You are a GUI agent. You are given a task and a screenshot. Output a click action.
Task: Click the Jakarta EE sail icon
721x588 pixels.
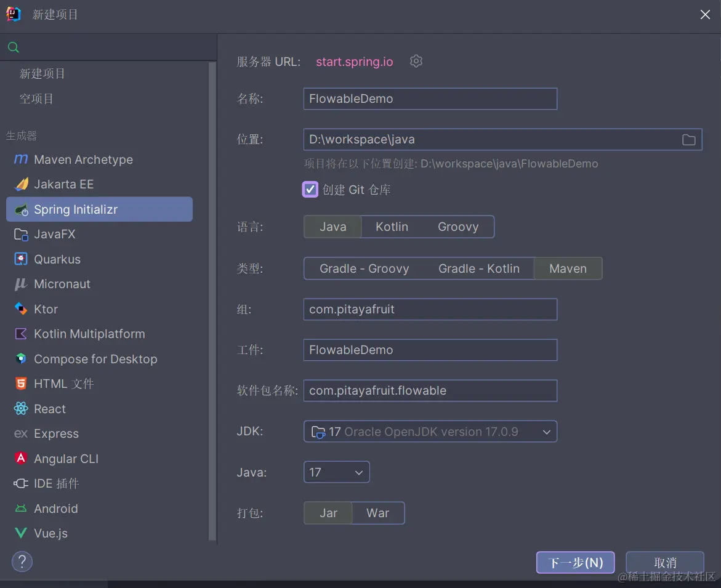[x=21, y=184]
